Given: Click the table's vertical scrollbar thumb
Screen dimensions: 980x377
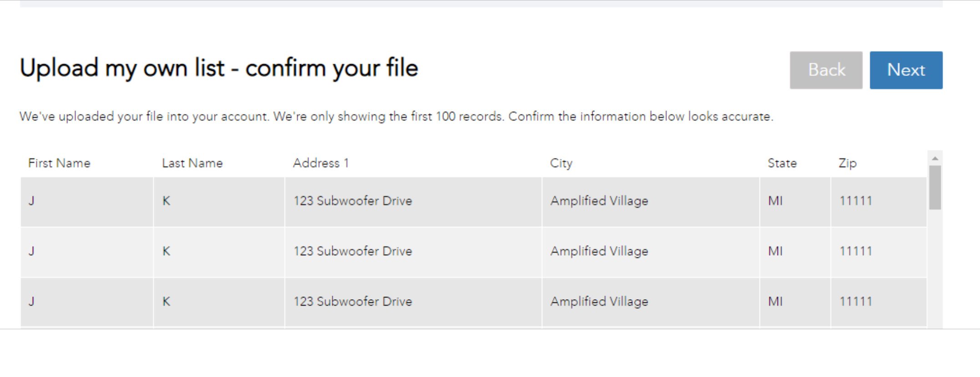Looking at the screenshot, I should click(x=935, y=187).
